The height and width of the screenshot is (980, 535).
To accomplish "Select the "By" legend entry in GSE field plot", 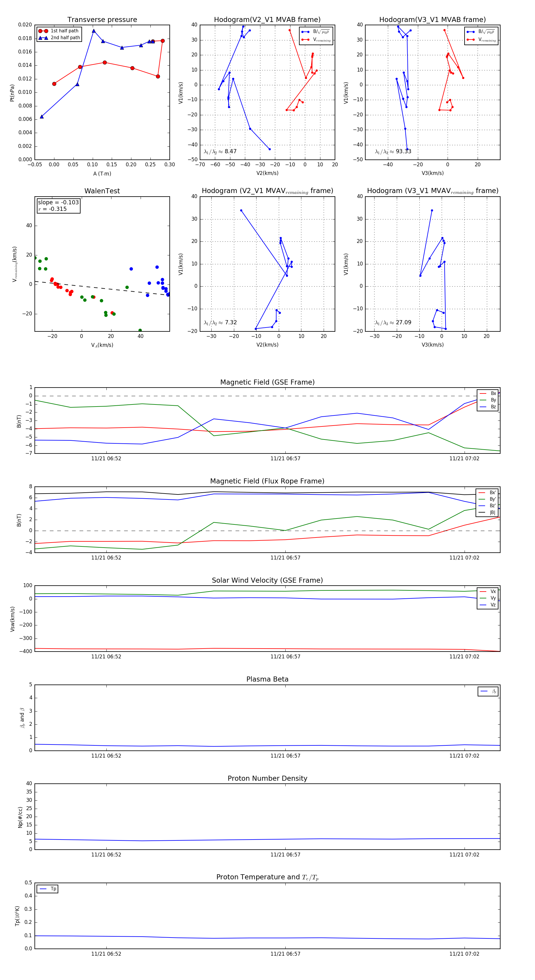I will pos(488,400).
